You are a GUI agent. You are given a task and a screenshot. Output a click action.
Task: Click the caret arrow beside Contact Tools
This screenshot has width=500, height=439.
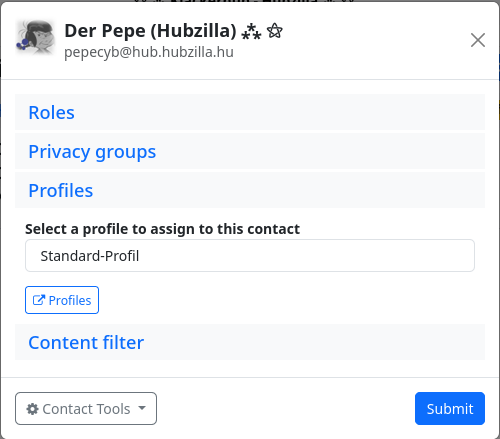coord(142,408)
